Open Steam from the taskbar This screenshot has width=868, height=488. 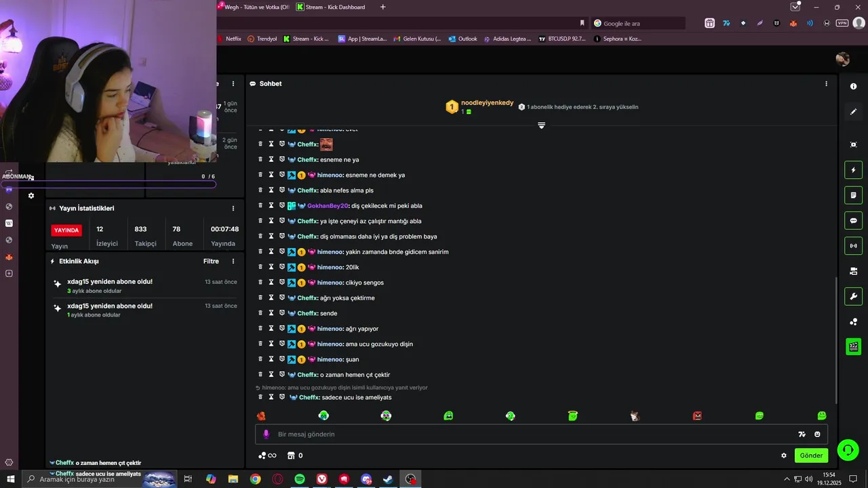[x=388, y=479]
